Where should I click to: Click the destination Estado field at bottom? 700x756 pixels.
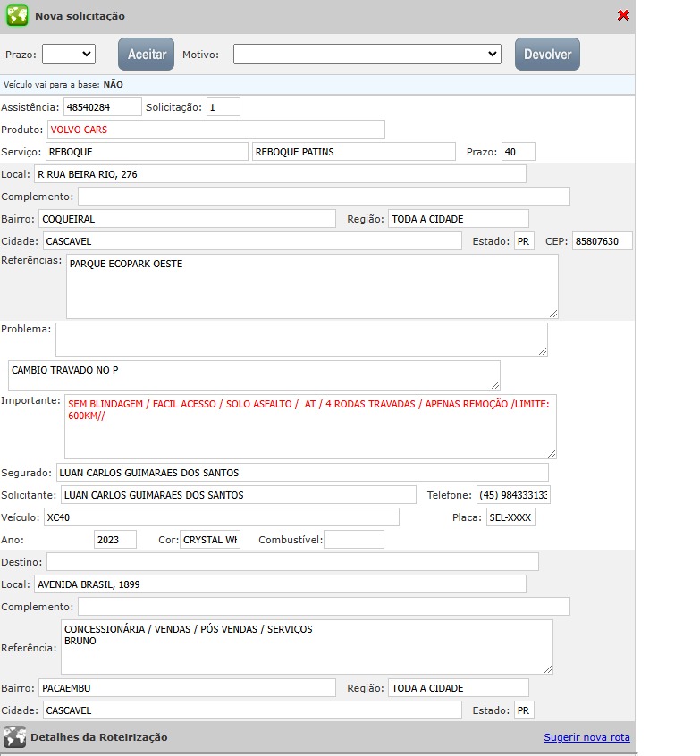point(524,710)
